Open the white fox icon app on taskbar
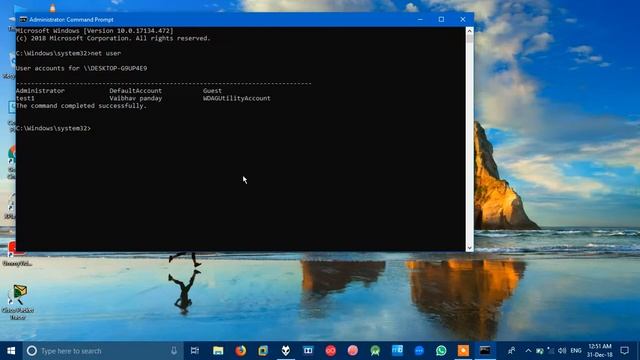The width and height of the screenshot is (640, 360). (286, 351)
